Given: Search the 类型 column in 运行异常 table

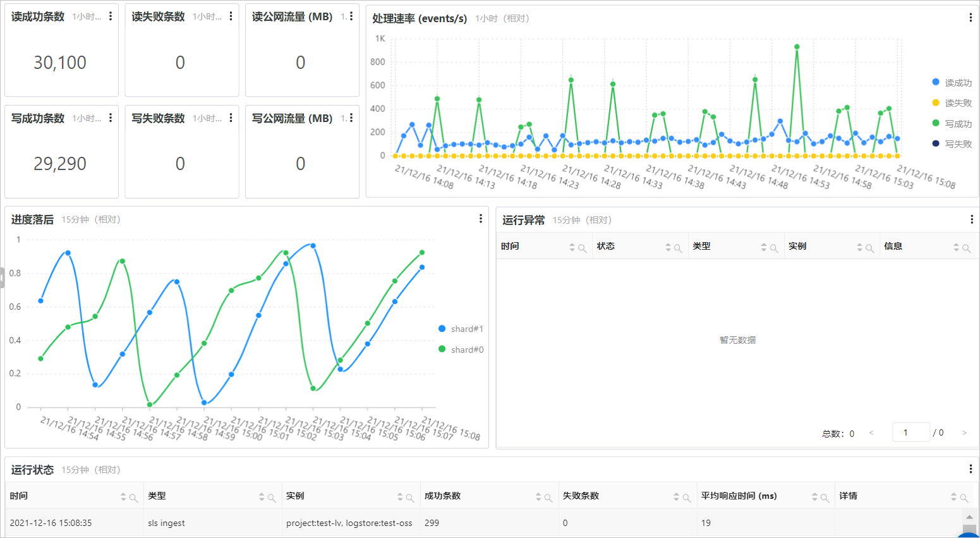Looking at the screenshot, I should (774, 248).
